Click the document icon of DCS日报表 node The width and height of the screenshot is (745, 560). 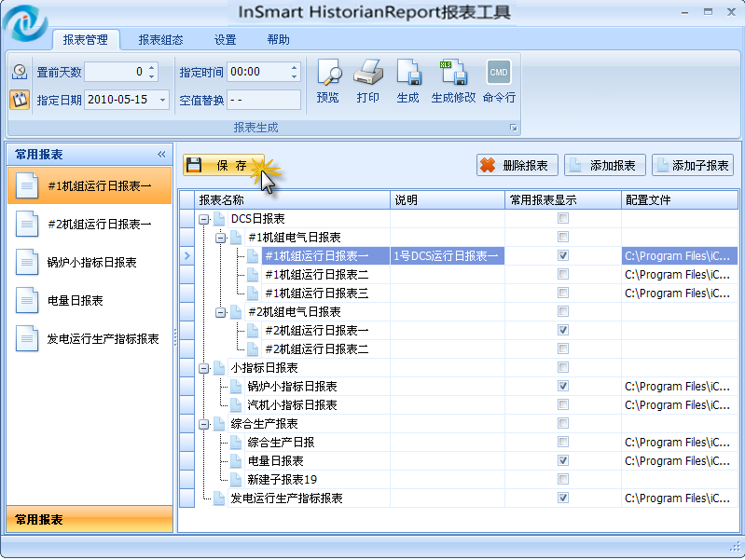click(x=219, y=218)
